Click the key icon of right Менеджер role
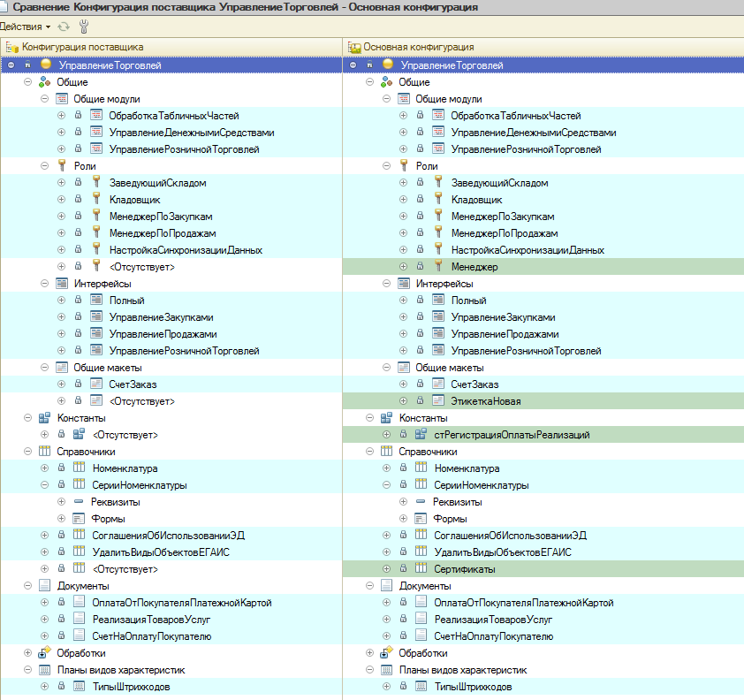The height and width of the screenshot is (700, 744). pos(437,267)
